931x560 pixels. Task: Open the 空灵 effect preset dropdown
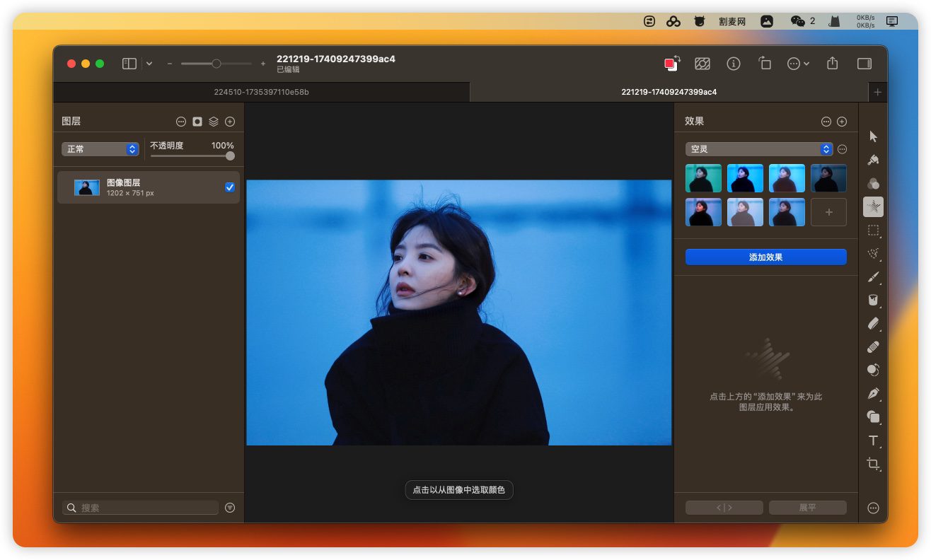[x=759, y=149]
